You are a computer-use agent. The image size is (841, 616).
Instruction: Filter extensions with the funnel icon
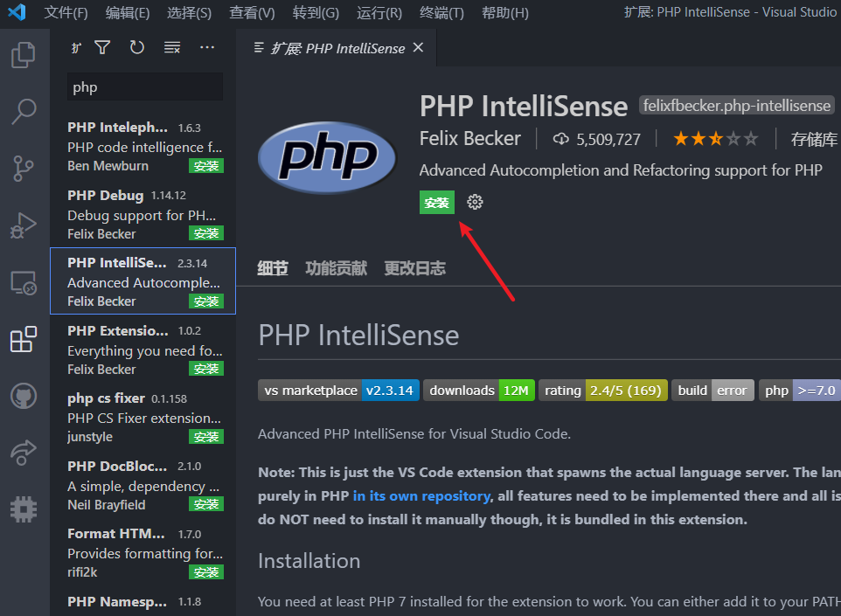point(102,48)
